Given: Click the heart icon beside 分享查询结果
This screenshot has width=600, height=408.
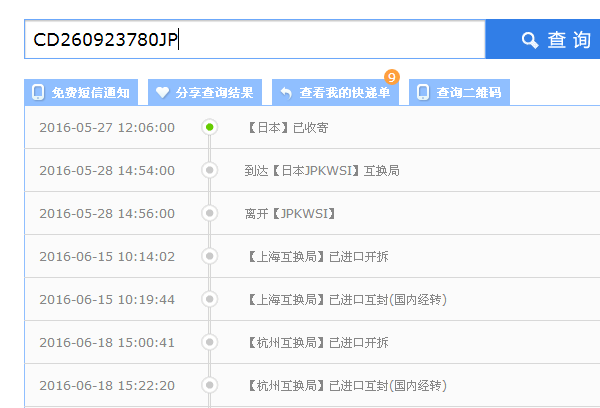Looking at the screenshot, I should (x=162, y=93).
